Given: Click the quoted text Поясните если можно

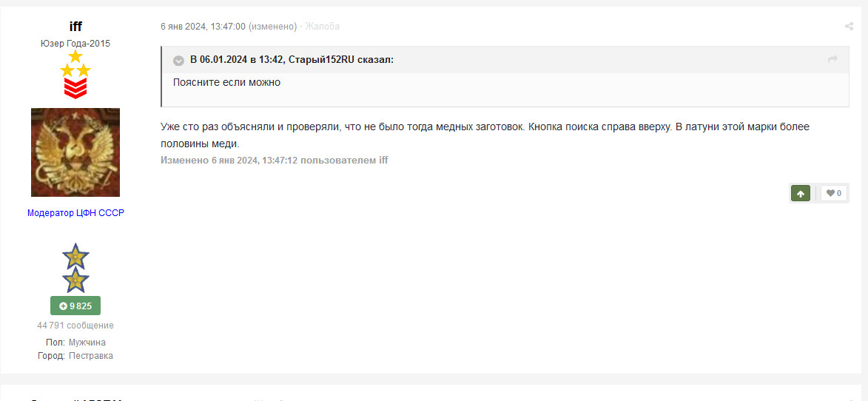Looking at the screenshot, I should pyautogui.click(x=226, y=82).
